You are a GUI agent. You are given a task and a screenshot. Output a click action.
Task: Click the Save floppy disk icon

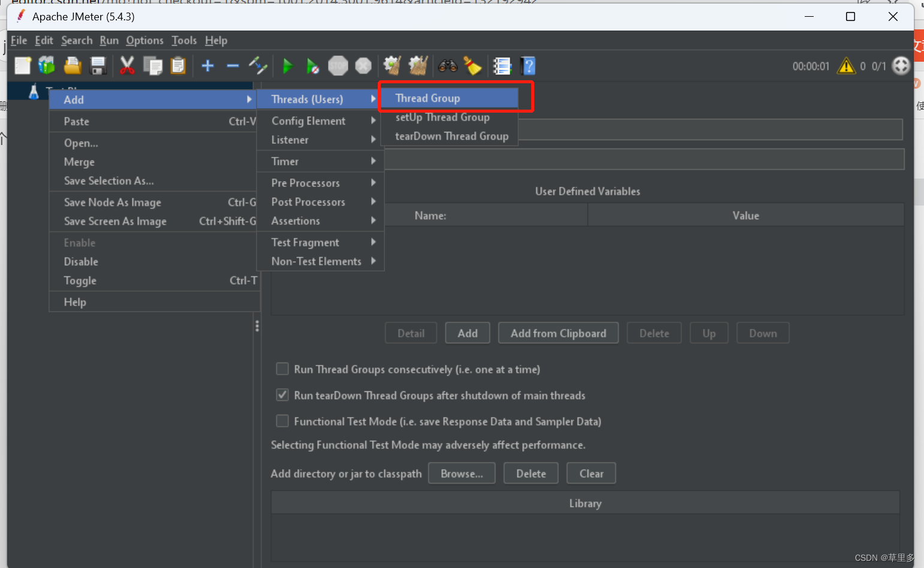[98, 65]
